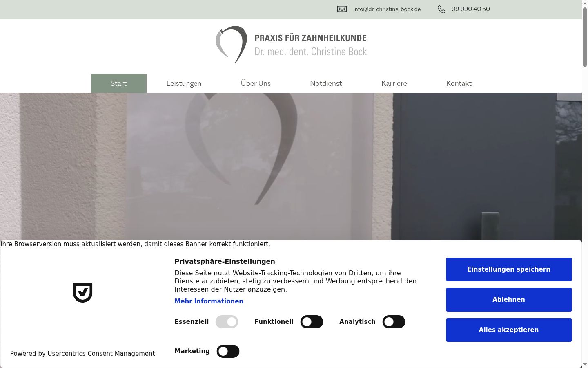Navigate to the Karriere page
This screenshot has width=588, height=368.
click(x=394, y=83)
